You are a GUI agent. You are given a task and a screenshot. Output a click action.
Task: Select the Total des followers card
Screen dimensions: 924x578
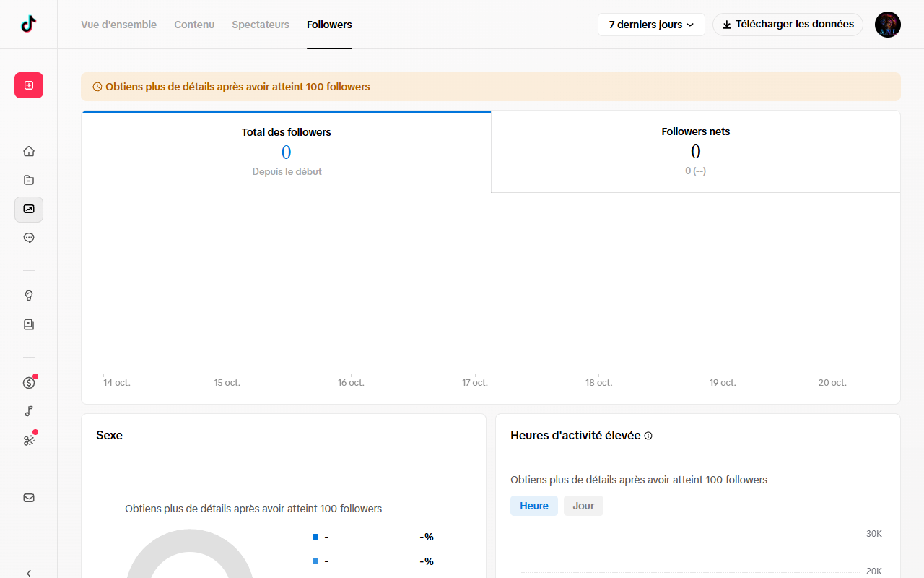coord(287,152)
